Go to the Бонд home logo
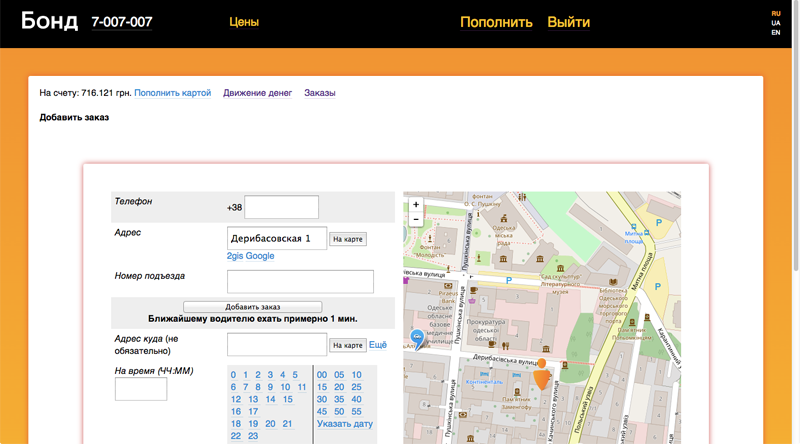800x444 pixels. 49,21
